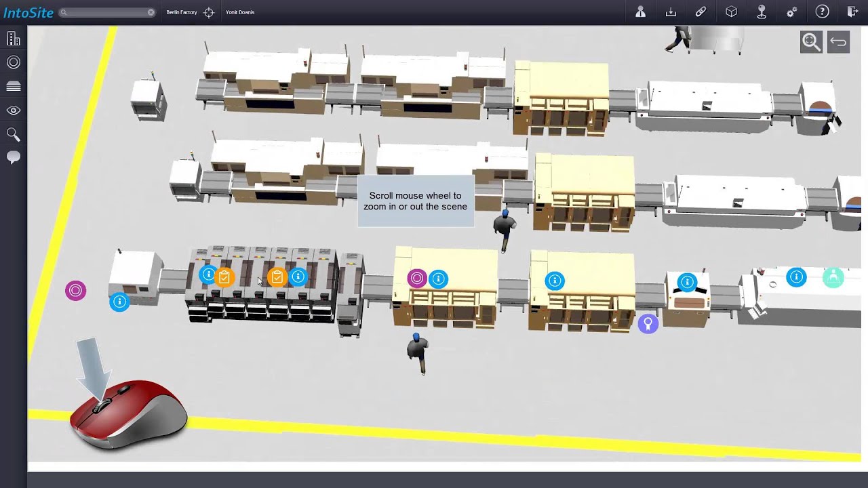Image resolution: width=868 pixels, height=488 pixels.
Task: Open info marker on second beige cabinet
Action: (555, 281)
